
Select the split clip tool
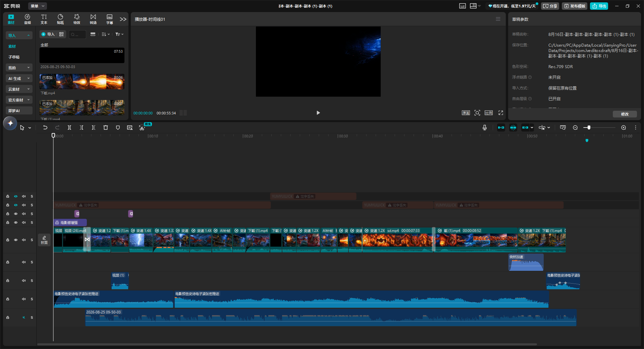[x=69, y=128]
